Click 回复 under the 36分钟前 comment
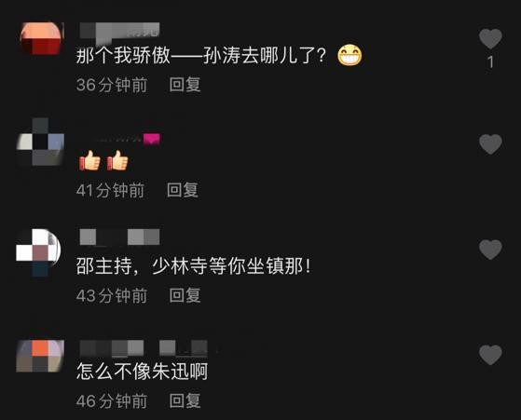Image resolution: width=521 pixels, height=420 pixels. [x=185, y=85]
